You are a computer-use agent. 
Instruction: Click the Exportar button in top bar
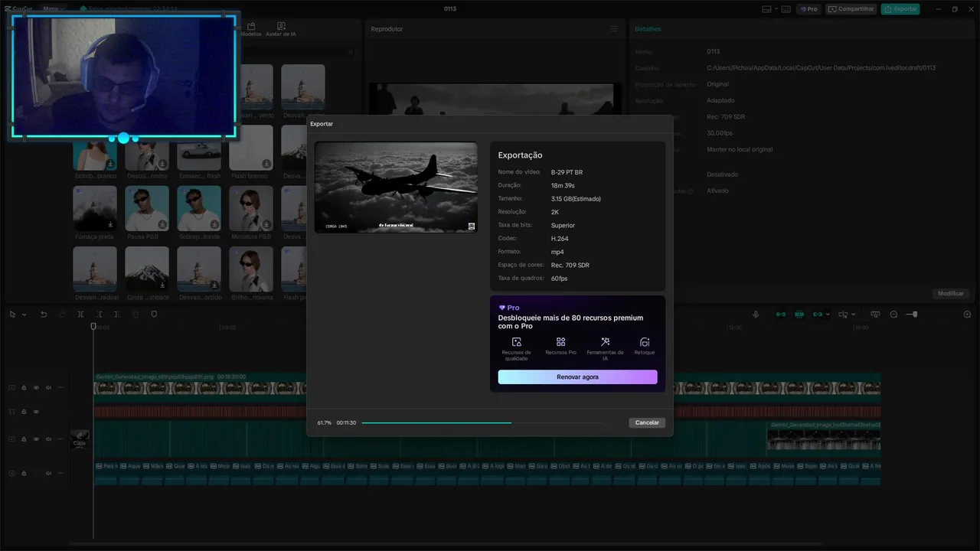tap(900, 9)
